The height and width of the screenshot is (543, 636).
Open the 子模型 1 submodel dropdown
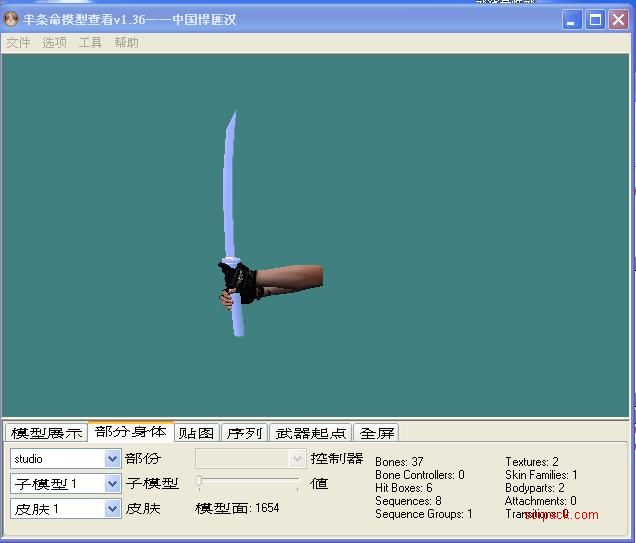coord(112,484)
